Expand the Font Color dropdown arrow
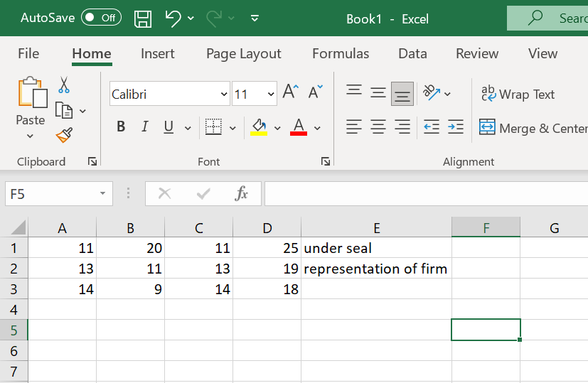The height and width of the screenshot is (383, 588). click(317, 128)
